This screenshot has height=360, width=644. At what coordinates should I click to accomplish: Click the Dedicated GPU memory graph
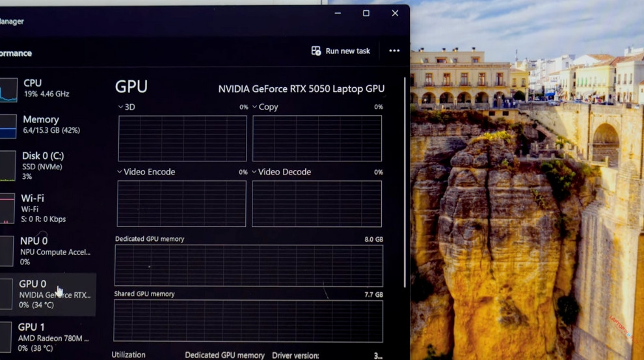tap(248, 266)
